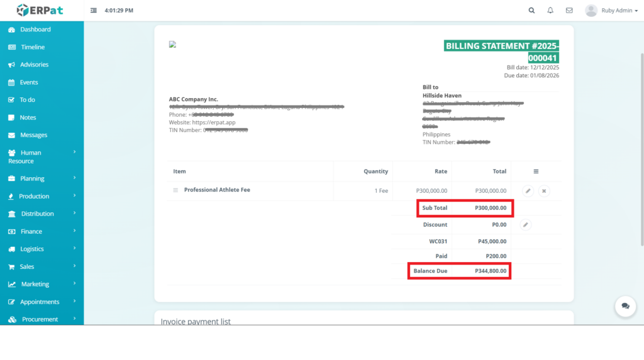Edit the Professional Athlete Fee item

pyautogui.click(x=528, y=190)
